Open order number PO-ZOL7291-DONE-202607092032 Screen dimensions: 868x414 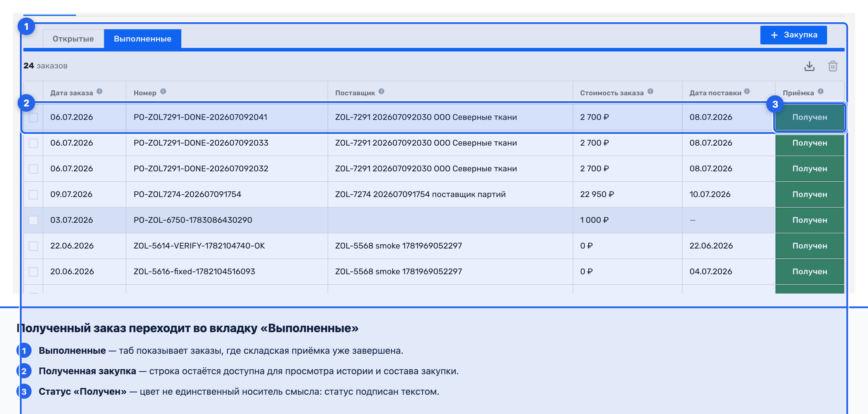201,169
